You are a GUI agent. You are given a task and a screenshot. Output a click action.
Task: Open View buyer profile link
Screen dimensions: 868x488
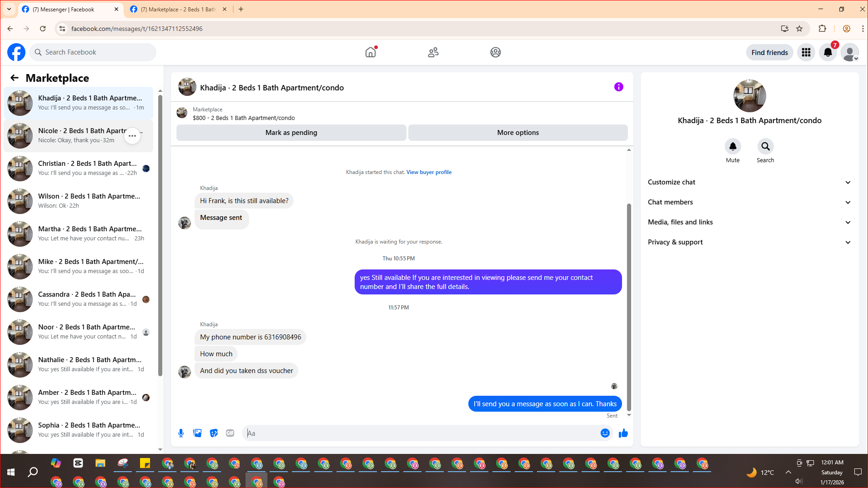tap(429, 172)
